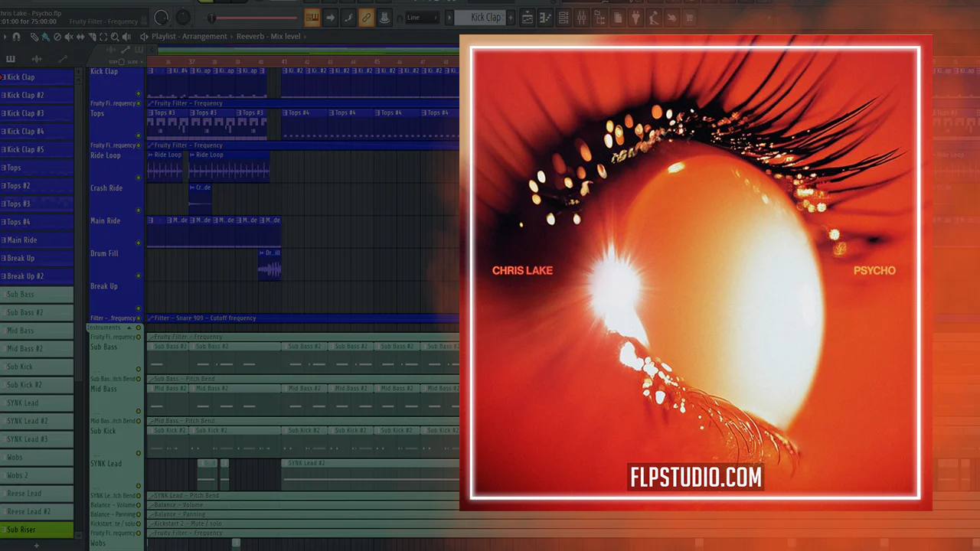
Task: Click the desk lamp help icon
Action: click(x=654, y=18)
